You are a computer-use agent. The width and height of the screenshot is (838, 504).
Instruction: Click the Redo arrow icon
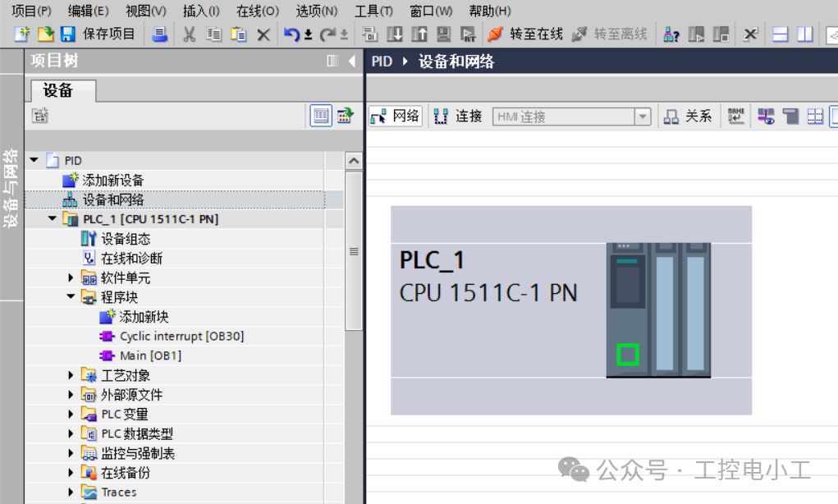(327, 34)
